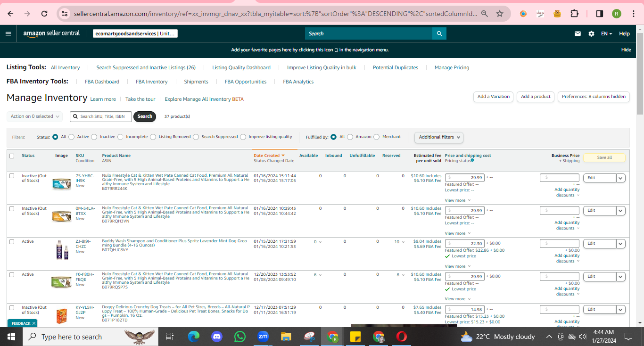Click the price field showing 22.30

(465, 244)
